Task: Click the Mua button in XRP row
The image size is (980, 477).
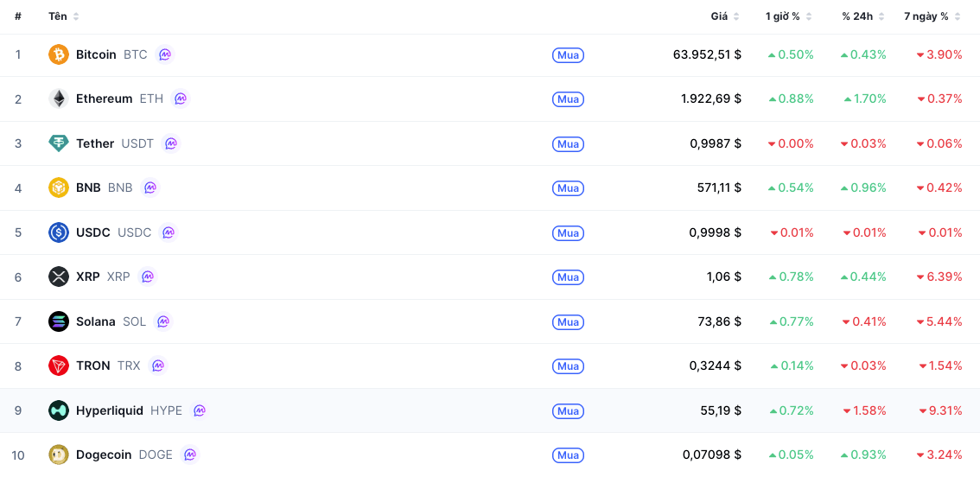Action: [x=568, y=277]
